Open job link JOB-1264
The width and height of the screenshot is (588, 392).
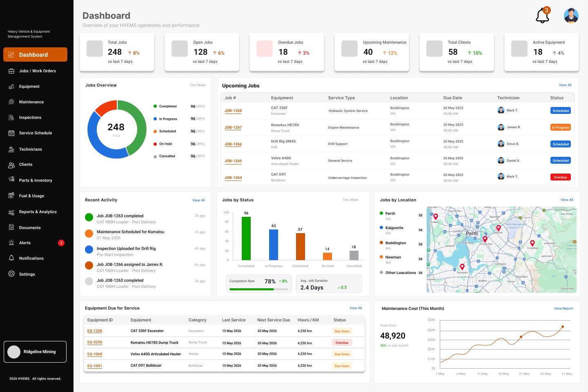point(233,178)
